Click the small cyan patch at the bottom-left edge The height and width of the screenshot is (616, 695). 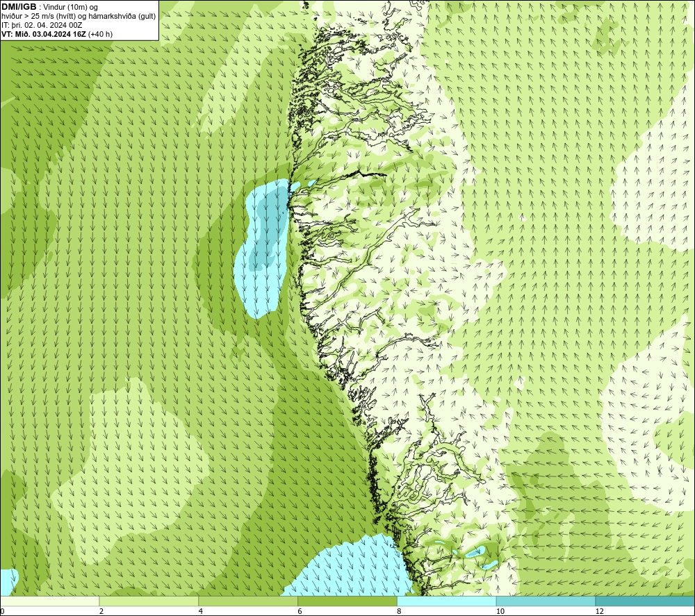8,581
